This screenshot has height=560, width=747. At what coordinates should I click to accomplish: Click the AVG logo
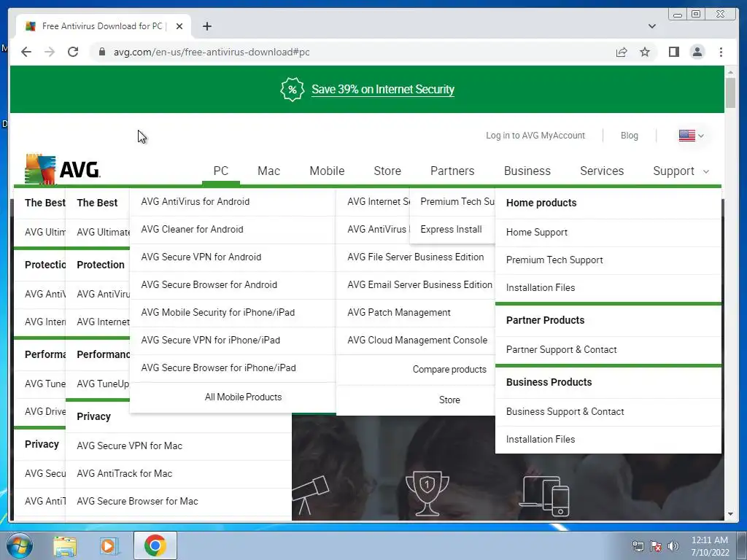click(x=63, y=169)
